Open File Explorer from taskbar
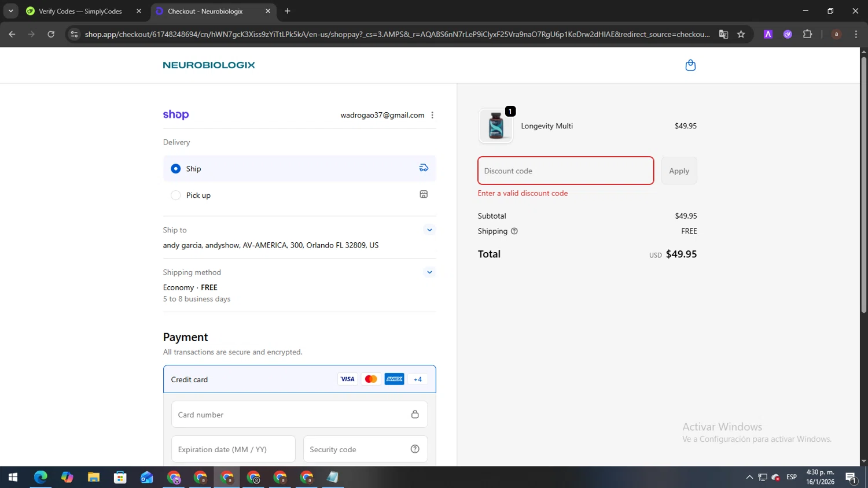Viewport: 868px width, 488px height. pyautogui.click(x=94, y=477)
